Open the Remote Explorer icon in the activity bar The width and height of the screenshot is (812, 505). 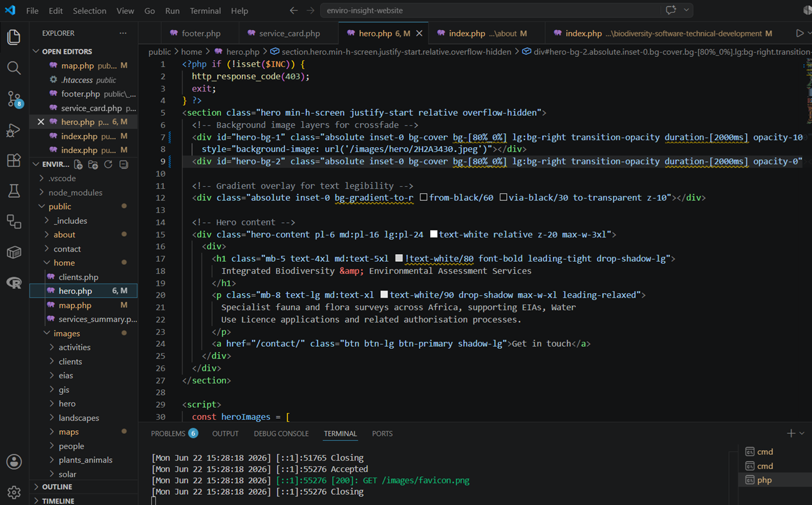point(13,221)
